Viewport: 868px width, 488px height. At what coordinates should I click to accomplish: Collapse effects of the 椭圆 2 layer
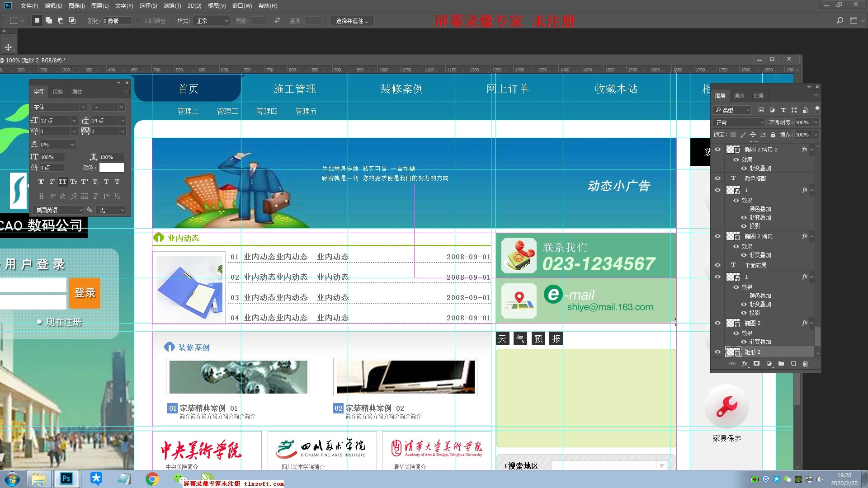[x=811, y=323]
